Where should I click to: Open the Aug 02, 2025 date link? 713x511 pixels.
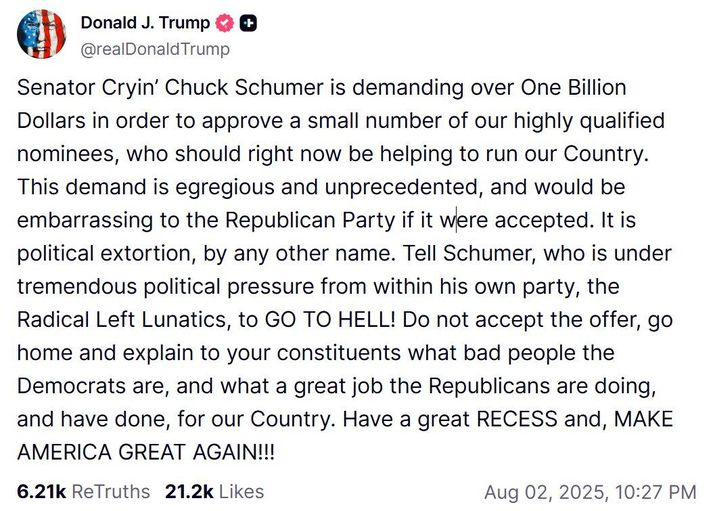[x=544, y=492]
